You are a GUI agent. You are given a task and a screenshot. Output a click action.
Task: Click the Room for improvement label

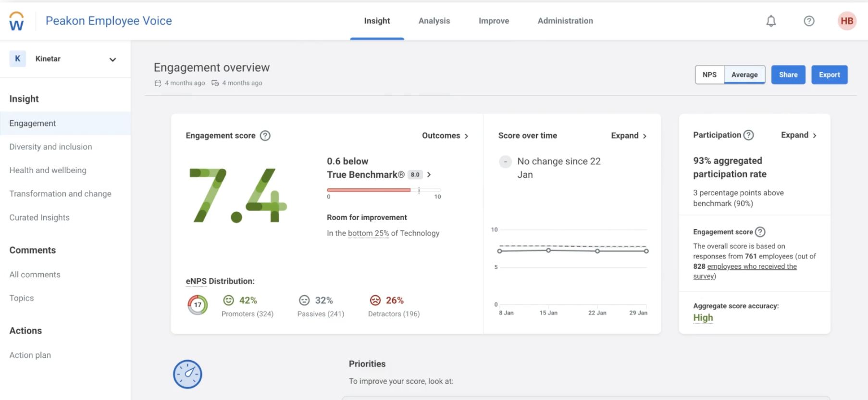click(x=367, y=217)
